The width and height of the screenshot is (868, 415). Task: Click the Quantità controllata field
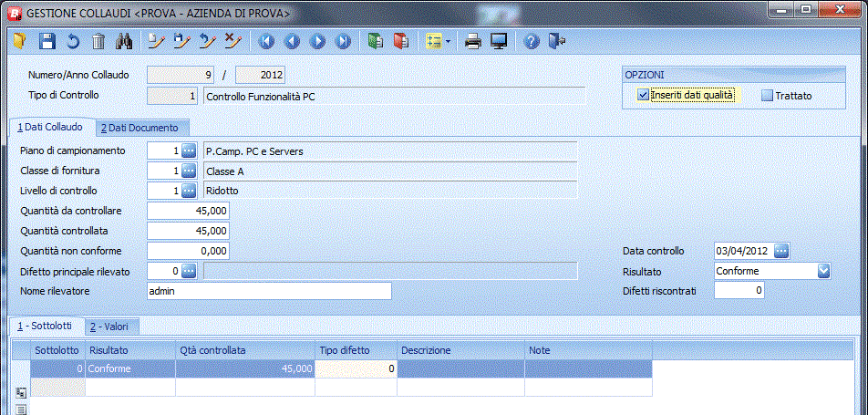188,231
